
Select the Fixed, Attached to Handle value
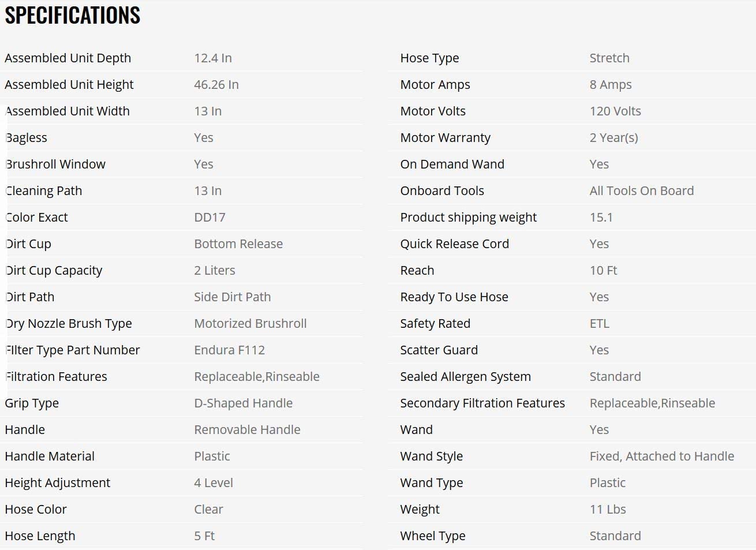pos(662,457)
